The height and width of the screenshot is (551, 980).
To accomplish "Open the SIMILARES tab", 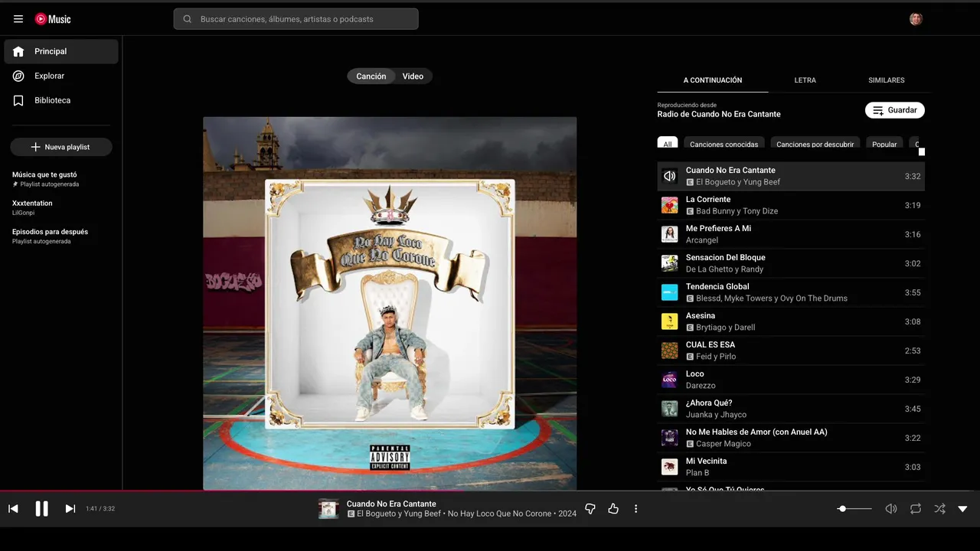I will pyautogui.click(x=887, y=80).
